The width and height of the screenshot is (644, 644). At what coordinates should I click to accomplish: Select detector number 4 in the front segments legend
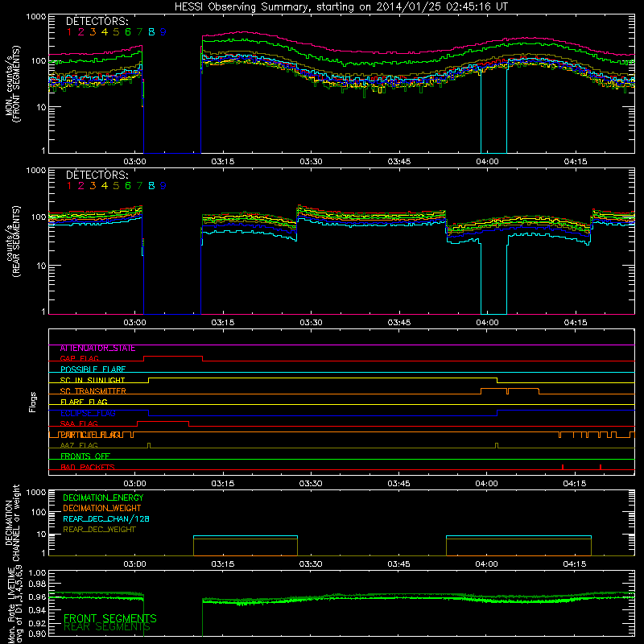coord(105,32)
